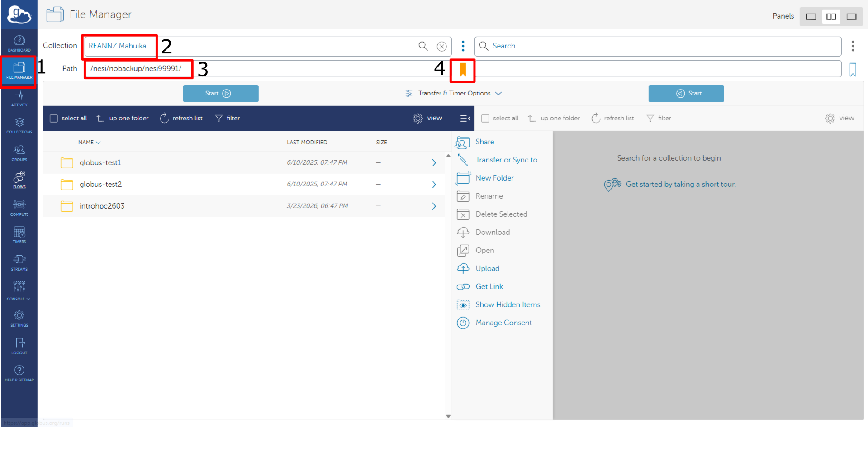Image resolution: width=868 pixels, height=466 pixels.
Task: Open the Dashboard from the sidebar
Action: [19, 44]
